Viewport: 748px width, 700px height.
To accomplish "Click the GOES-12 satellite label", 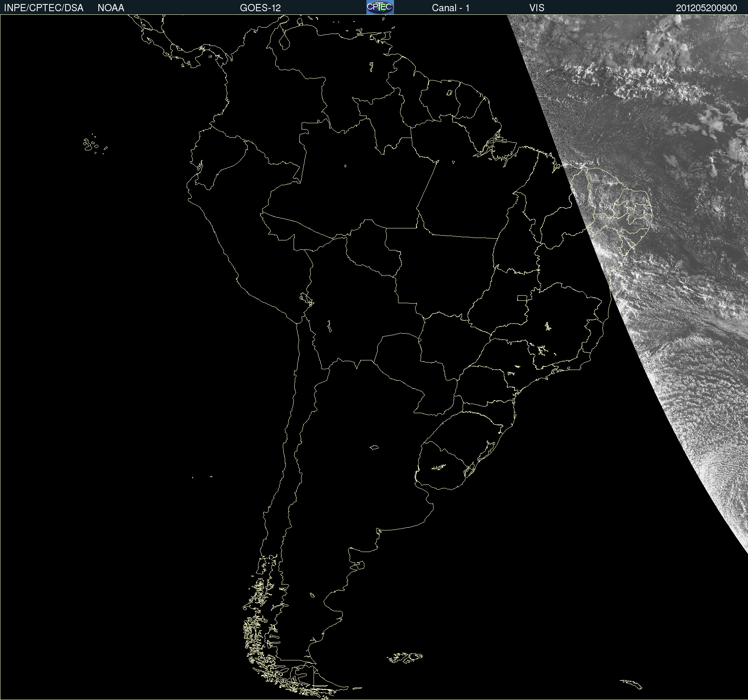I will [260, 8].
